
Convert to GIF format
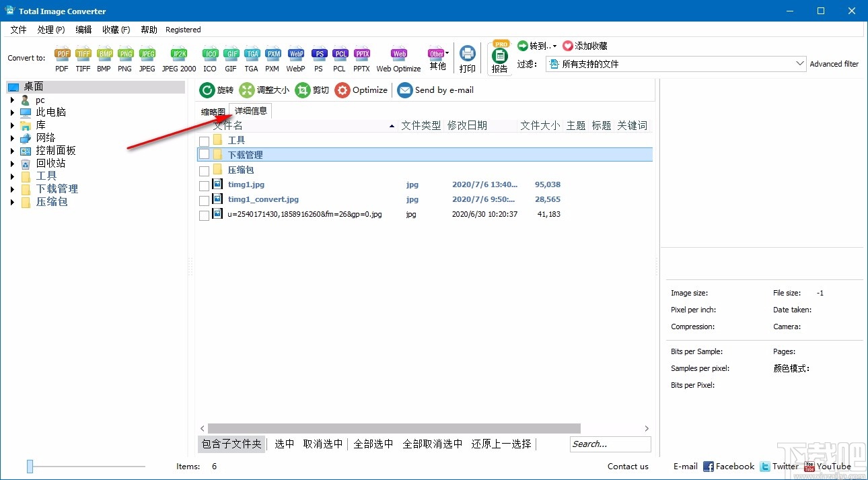coord(231,59)
